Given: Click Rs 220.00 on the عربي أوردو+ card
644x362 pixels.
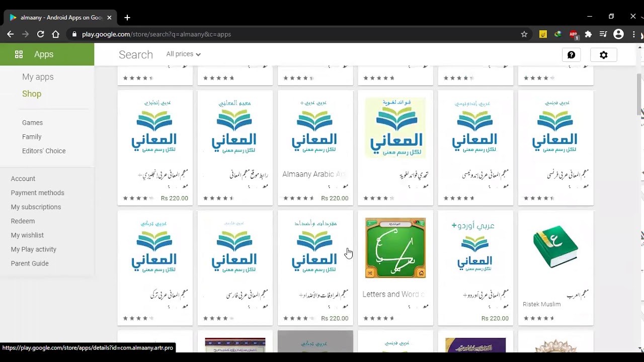Looking at the screenshot, I should (495, 318).
